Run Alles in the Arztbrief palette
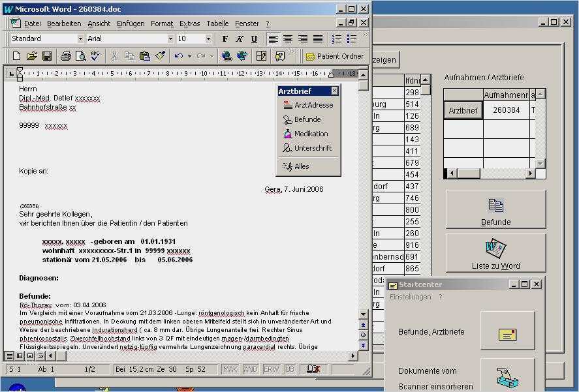 (x=296, y=166)
